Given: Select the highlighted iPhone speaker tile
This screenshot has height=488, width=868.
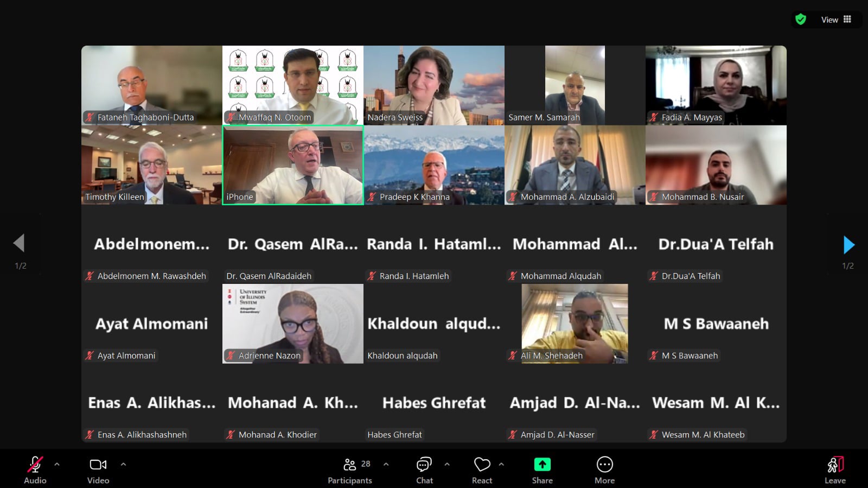Looking at the screenshot, I should (x=293, y=165).
